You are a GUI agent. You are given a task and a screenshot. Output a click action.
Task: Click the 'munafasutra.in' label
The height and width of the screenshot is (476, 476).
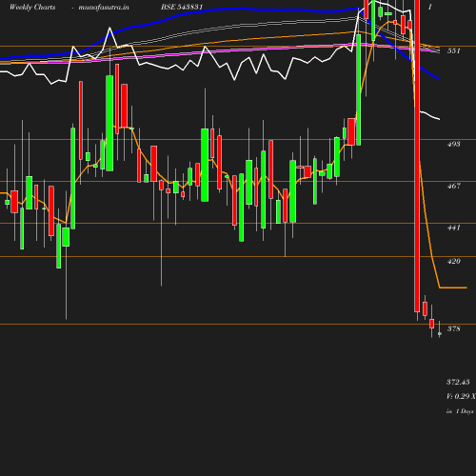coord(104,7)
